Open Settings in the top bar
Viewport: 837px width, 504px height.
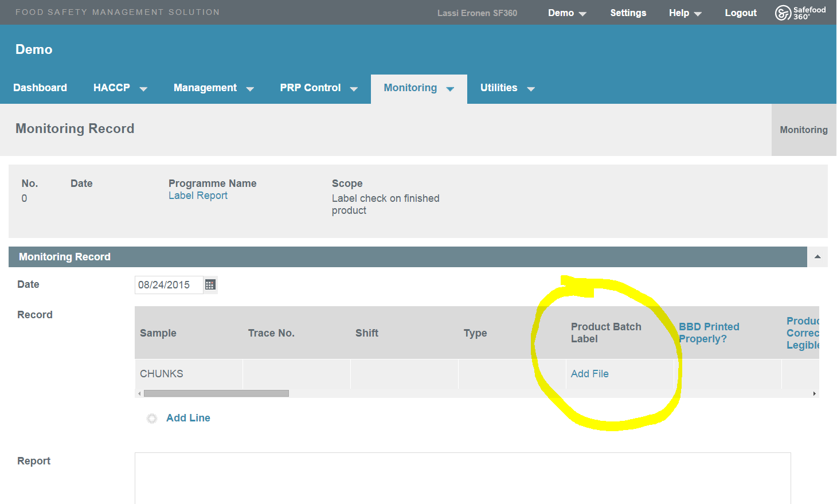pos(628,13)
